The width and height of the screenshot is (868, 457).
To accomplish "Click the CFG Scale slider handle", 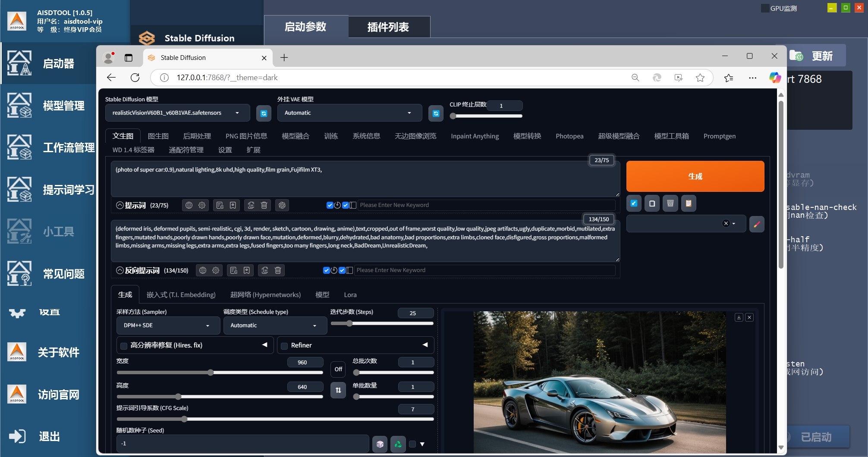I will coord(184,419).
